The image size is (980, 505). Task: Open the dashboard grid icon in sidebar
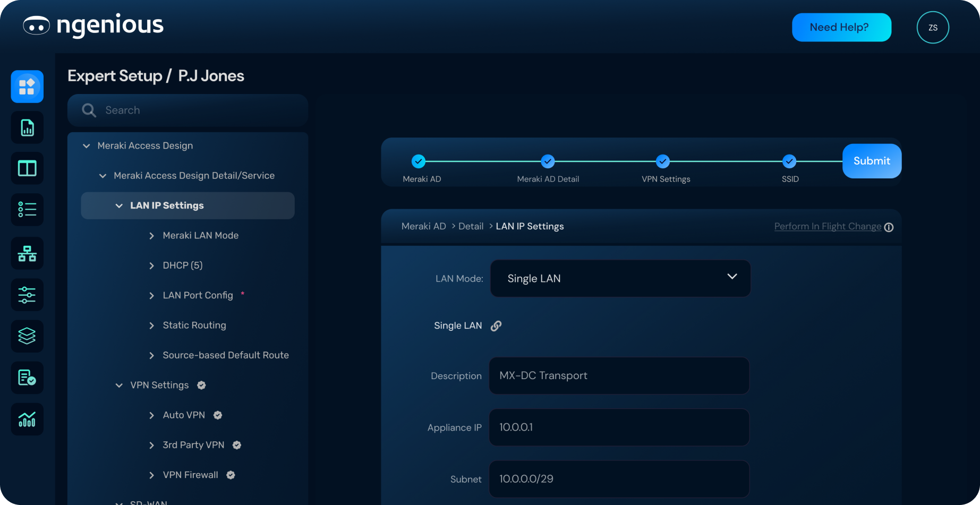[x=27, y=87]
